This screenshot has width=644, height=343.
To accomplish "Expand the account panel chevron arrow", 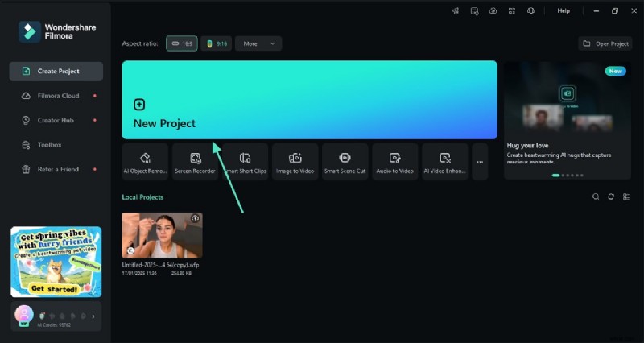I will click(94, 316).
